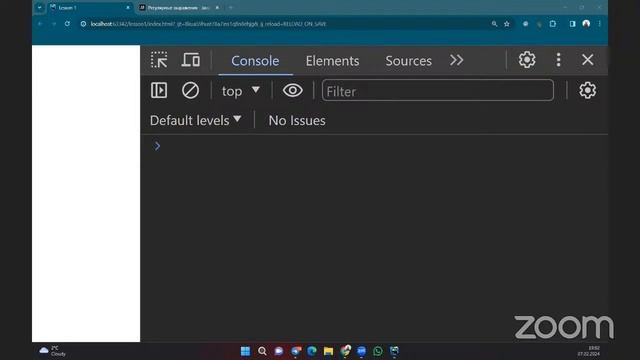Open the Elements tab

tap(332, 61)
